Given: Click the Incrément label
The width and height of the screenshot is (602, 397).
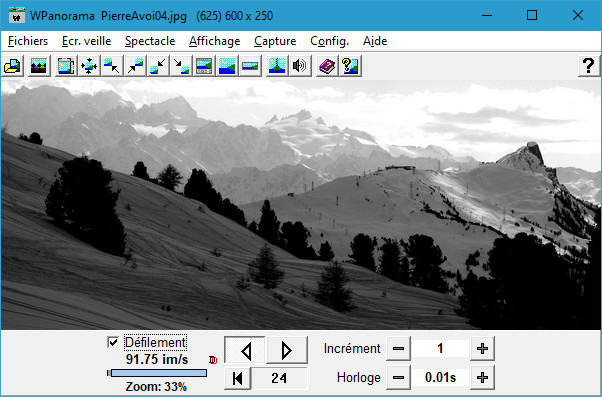Looking at the screenshot, I should [352, 349].
